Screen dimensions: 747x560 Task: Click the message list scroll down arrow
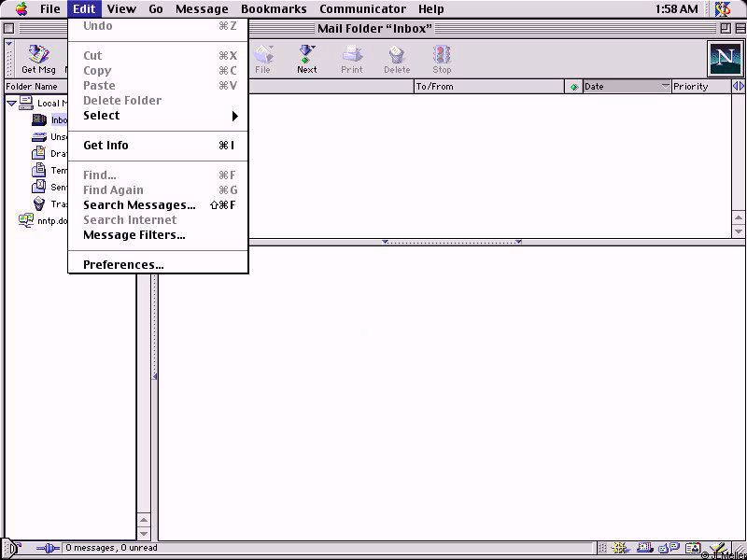[739, 230]
